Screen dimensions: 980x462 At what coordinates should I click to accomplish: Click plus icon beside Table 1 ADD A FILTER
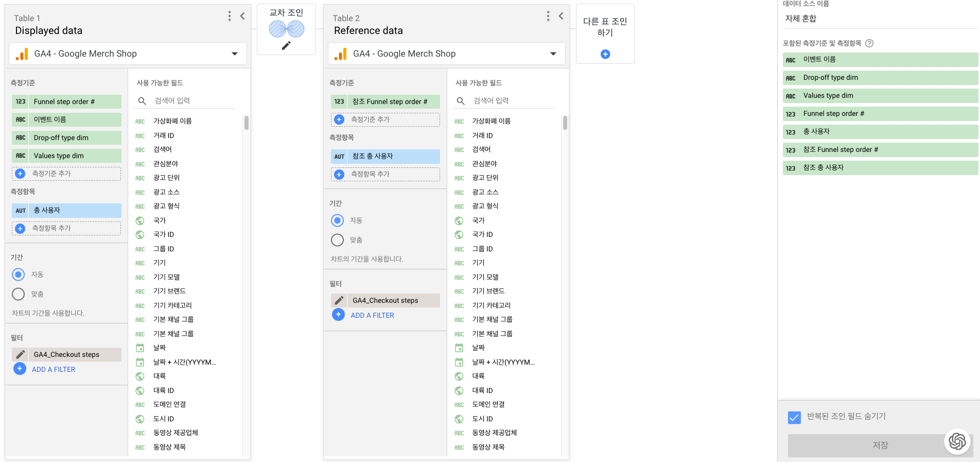(20, 369)
